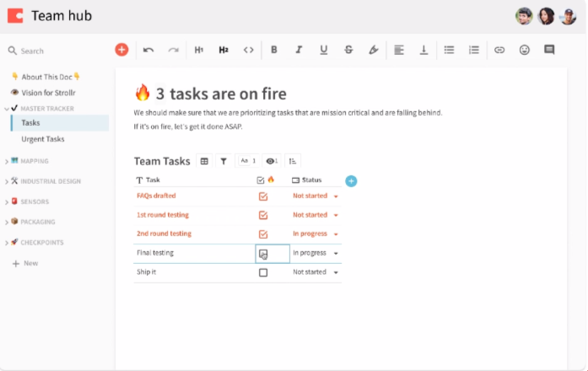
Task: Add a New page in sidebar
Action: tap(25, 263)
